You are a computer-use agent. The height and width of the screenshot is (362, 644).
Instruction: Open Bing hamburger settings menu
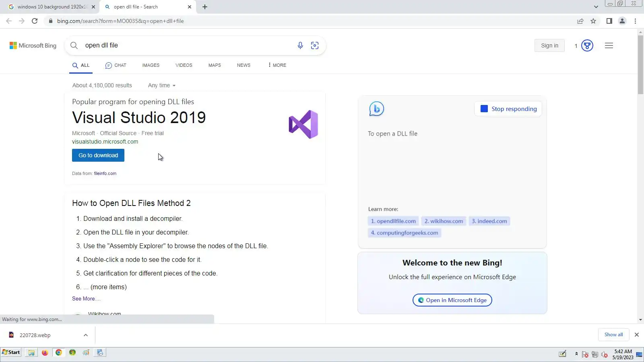tap(609, 46)
